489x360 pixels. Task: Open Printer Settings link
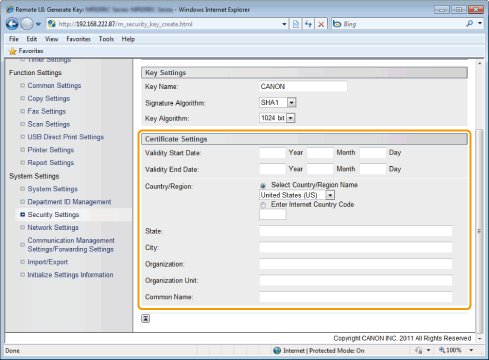(51, 150)
